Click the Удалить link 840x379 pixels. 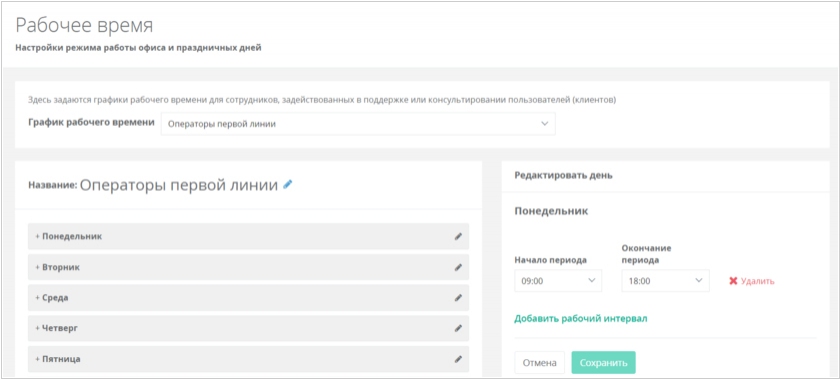point(757,281)
